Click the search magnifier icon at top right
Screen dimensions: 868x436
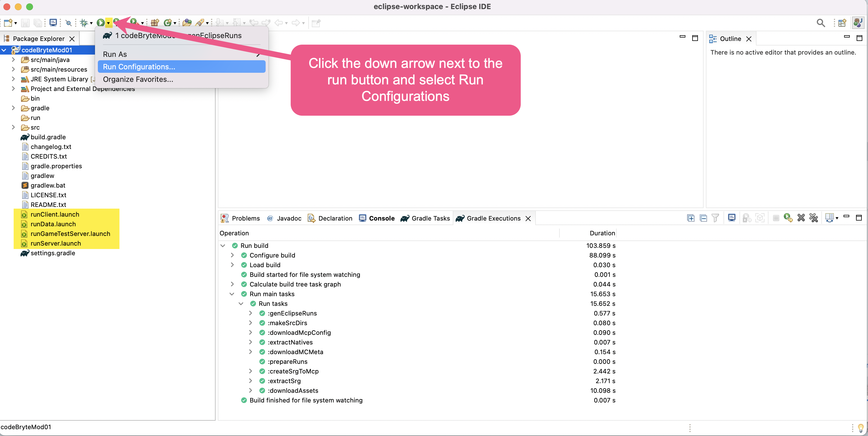[x=821, y=23]
